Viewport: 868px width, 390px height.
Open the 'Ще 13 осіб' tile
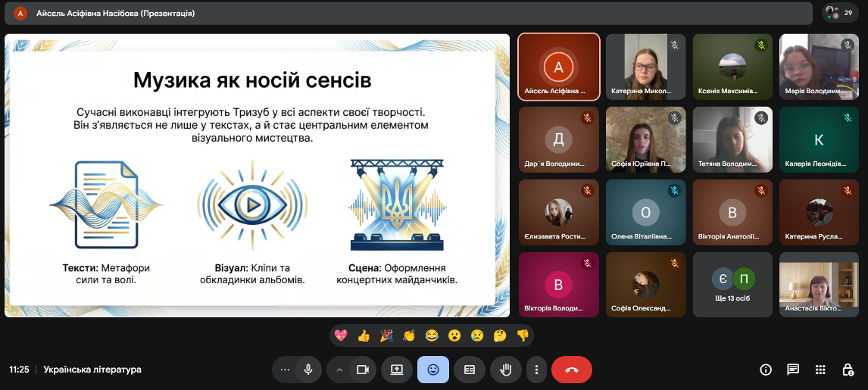click(732, 284)
